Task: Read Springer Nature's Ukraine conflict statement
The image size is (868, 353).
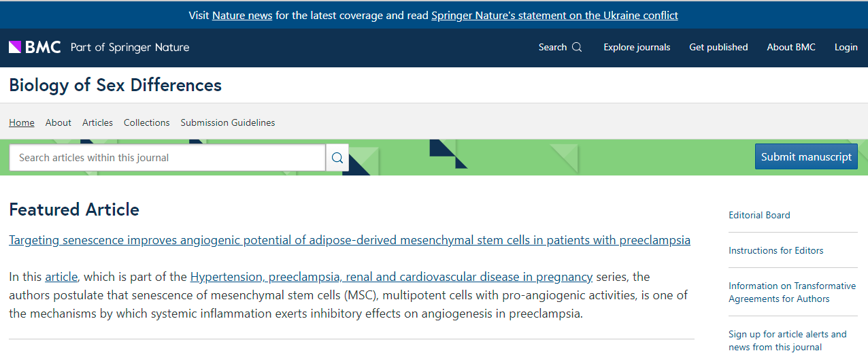Action: (x=554, y=15)
